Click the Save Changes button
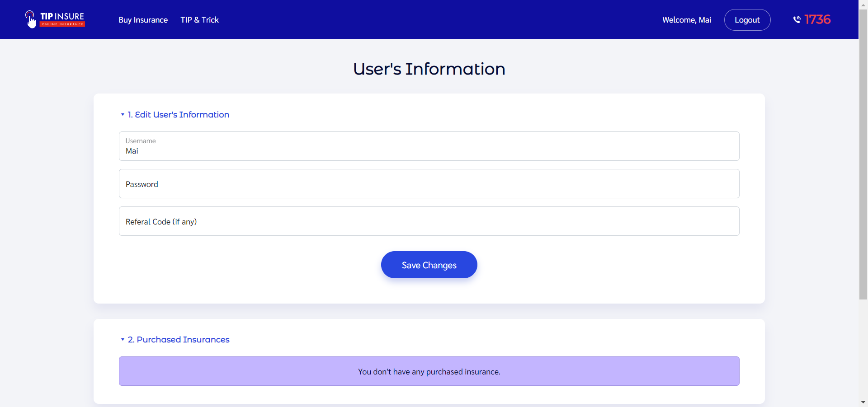Screen dimensions: 868x407 click(429, 265)
